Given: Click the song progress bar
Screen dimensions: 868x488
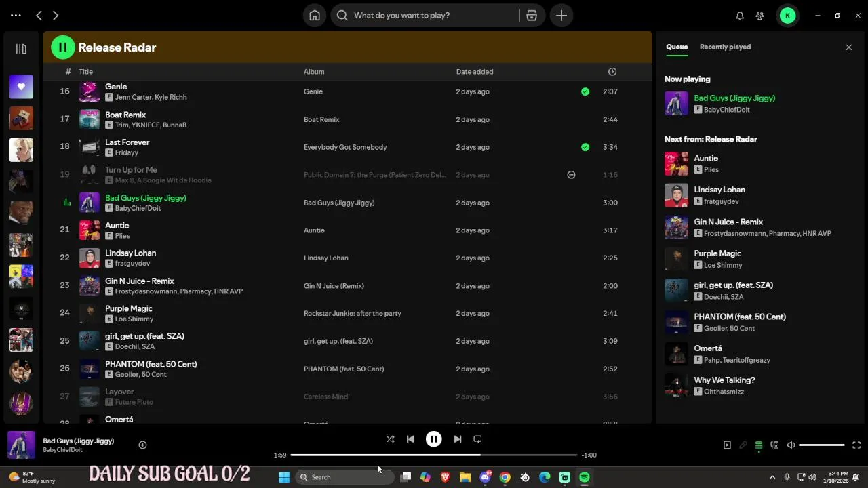Looking at the screenshot, I should click(434, 455).
